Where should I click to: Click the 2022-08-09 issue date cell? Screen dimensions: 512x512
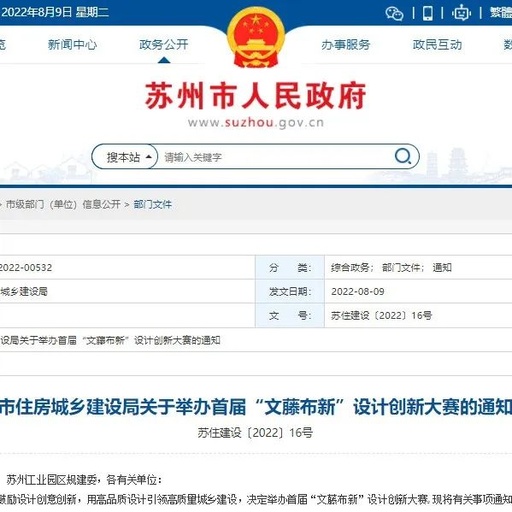tap(418, 292)
